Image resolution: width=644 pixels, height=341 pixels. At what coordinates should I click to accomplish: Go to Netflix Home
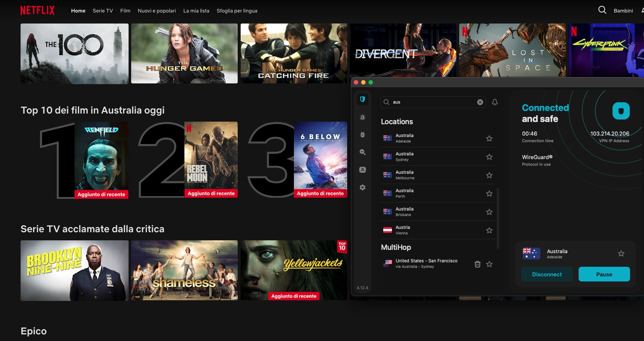78,11
